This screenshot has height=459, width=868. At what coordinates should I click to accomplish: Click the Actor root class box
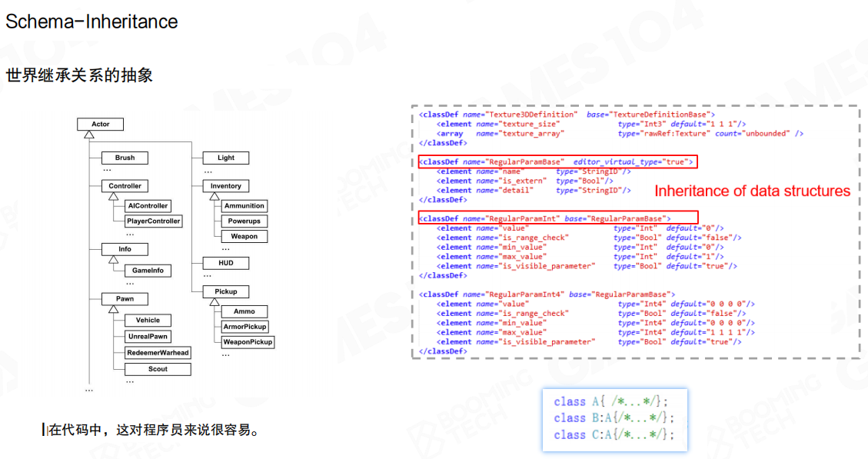pyautogui.click(x=100, y=124)
